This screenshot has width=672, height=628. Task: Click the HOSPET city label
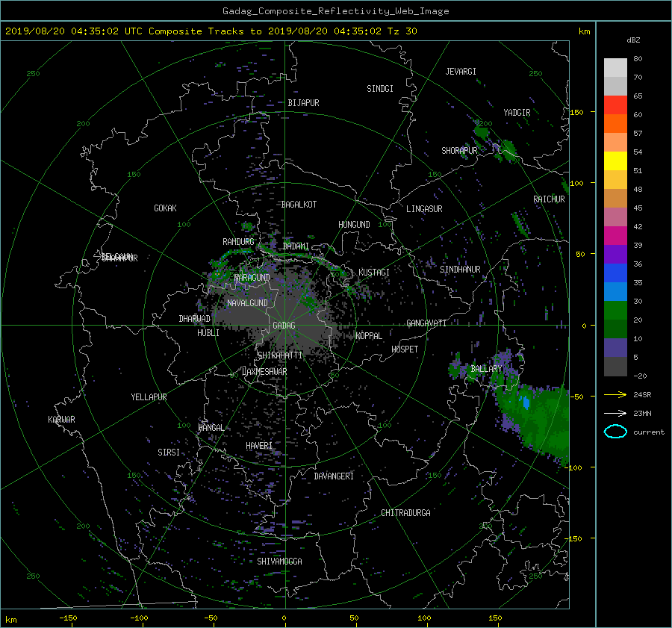[x=405, y=349]
